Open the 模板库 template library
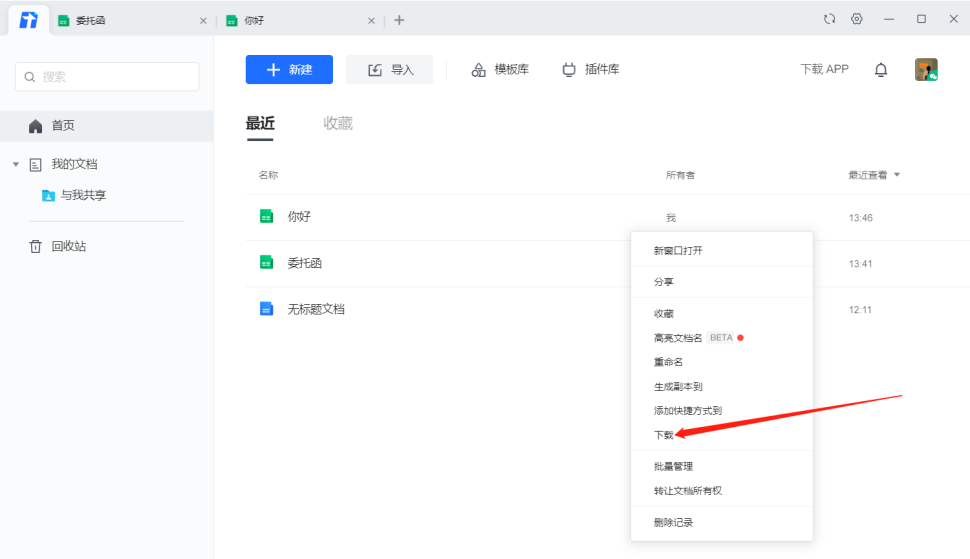Image resolution: width=970 pixels, height=559 pixels. (x=500, y=69)
